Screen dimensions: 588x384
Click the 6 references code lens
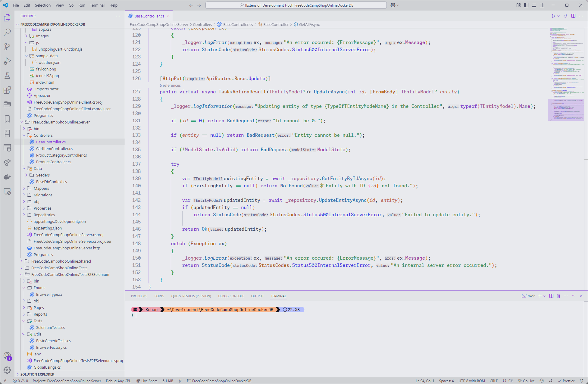[x=170, y=86]
